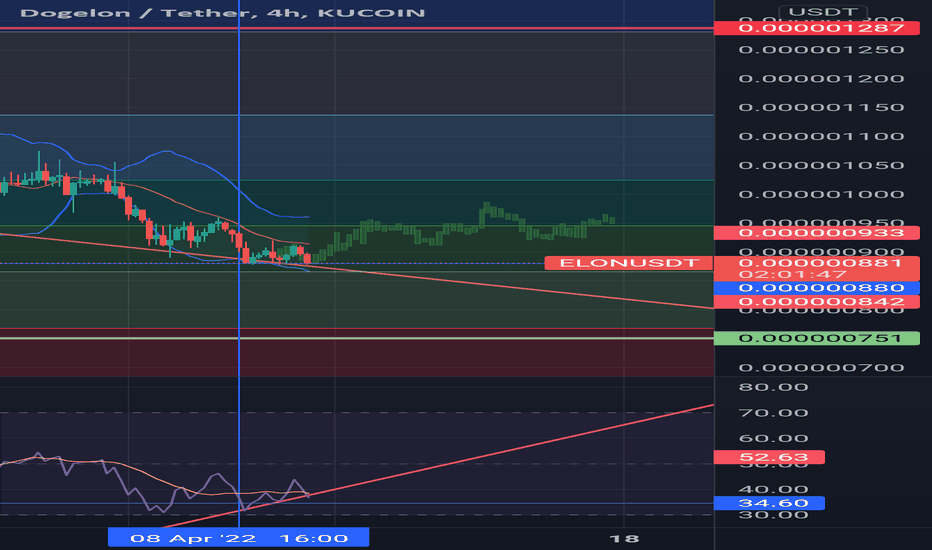Click the 0.000001150 price axis tick

[x=821, y=108]
